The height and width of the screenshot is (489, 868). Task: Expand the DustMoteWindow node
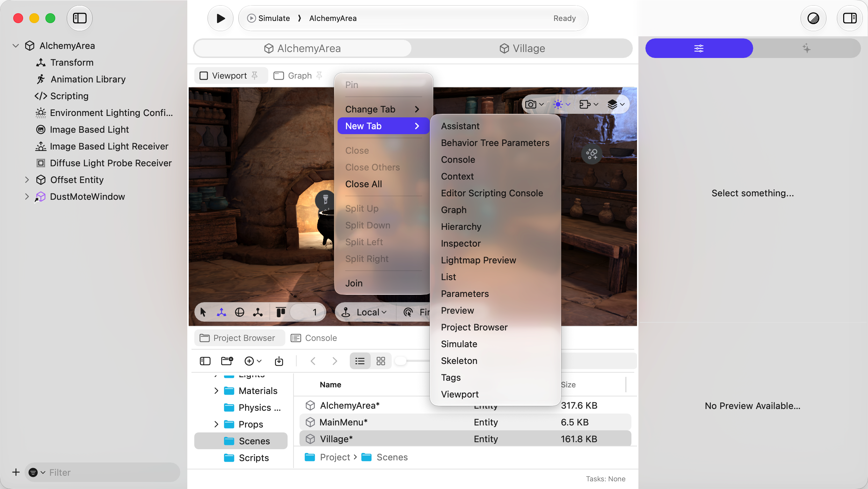click(27, 197)
